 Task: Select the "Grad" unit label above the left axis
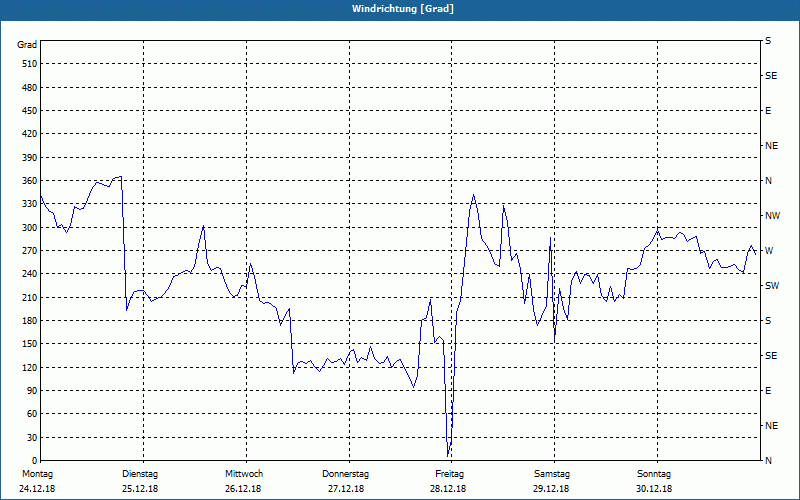point(27,45)
